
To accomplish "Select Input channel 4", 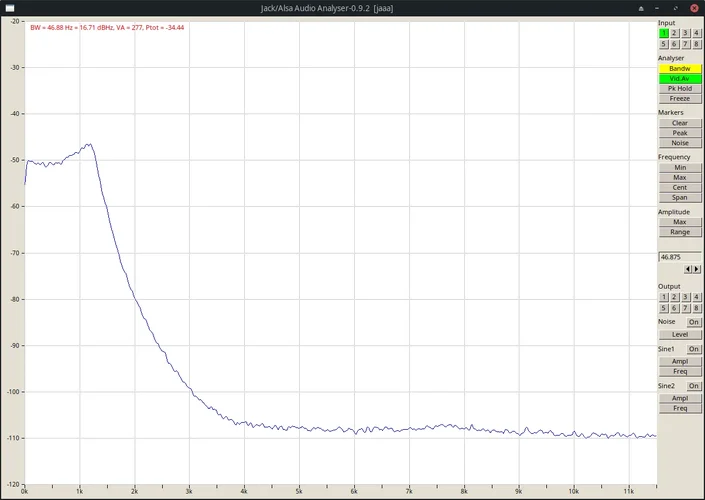I will pyautogui.click(x=696, y=33).
